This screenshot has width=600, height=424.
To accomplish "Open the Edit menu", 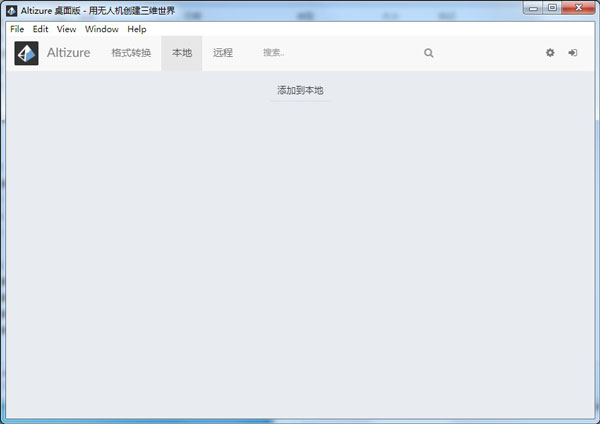I will tap(40, 29).
